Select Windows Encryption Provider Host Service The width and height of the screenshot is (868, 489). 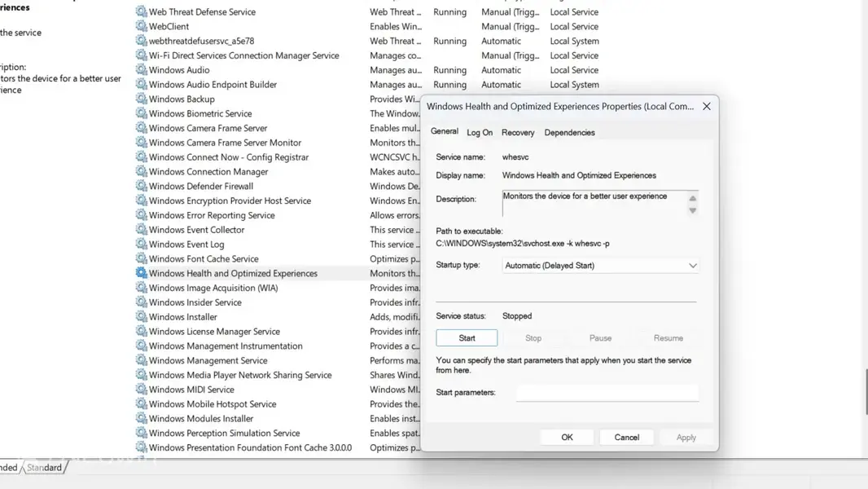point(230,200)
